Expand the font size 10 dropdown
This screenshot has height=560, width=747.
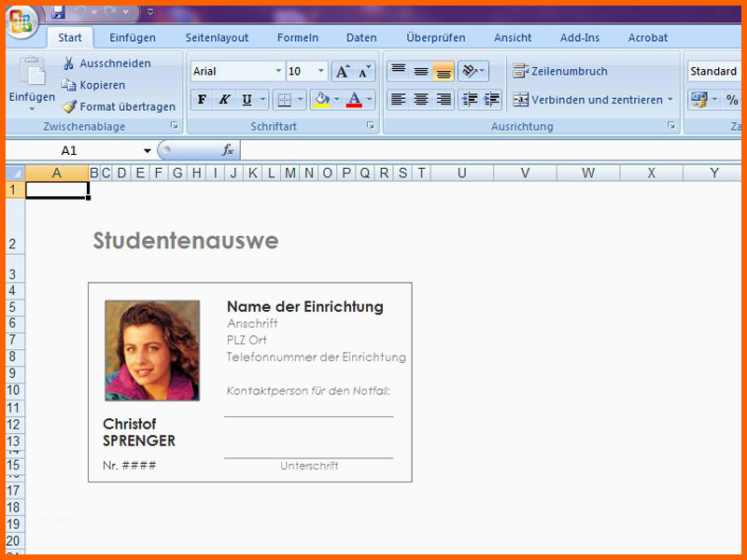pyautogui.click(x=321, y=71)
